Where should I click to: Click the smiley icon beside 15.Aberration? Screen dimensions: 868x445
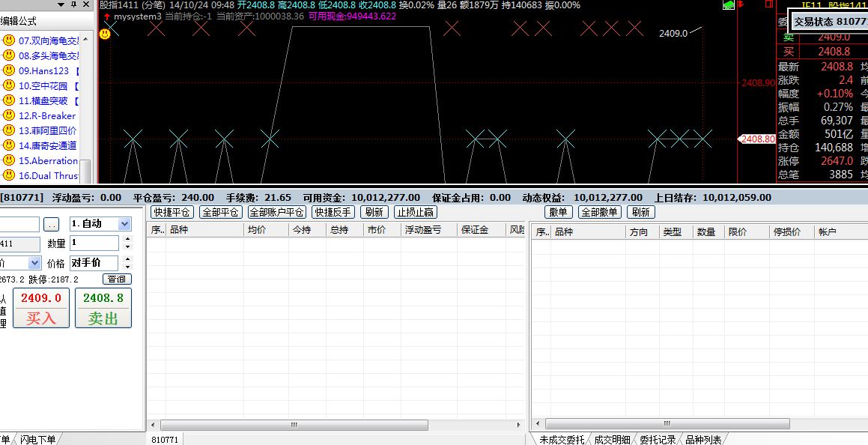[8, 160]
